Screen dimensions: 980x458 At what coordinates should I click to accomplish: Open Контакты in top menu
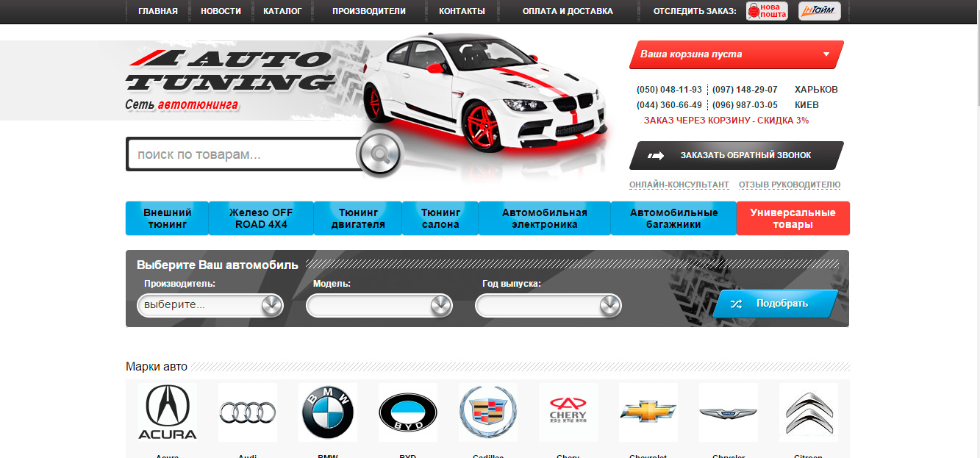pos(462,11)
